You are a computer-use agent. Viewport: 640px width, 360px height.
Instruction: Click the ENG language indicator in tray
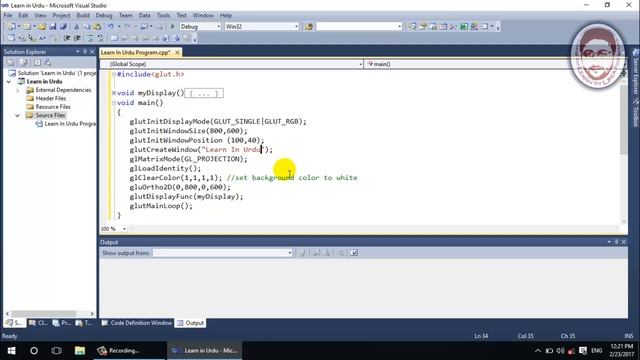596,351
